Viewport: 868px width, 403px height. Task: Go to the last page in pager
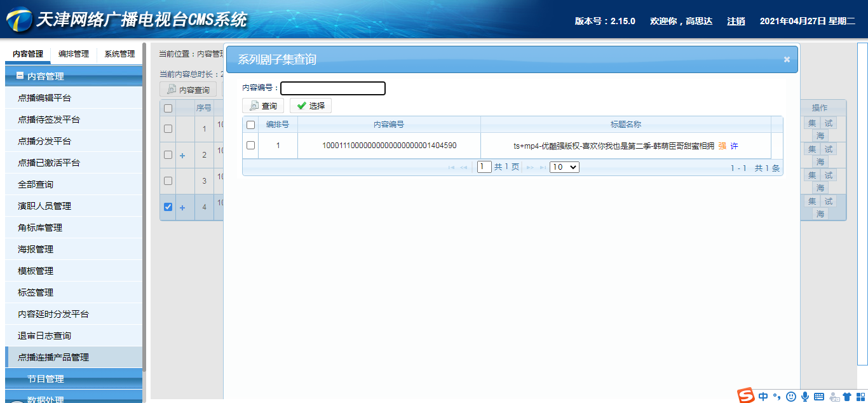tap(543, 167)
